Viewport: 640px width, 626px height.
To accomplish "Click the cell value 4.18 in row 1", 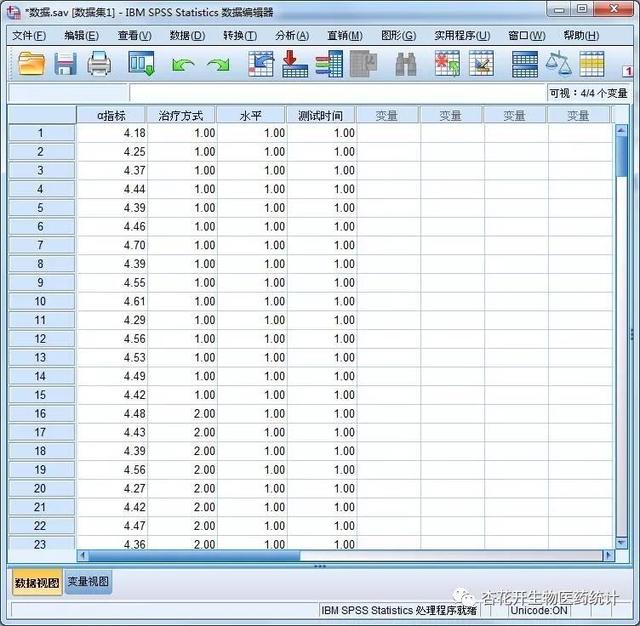I will click(112, 133).
